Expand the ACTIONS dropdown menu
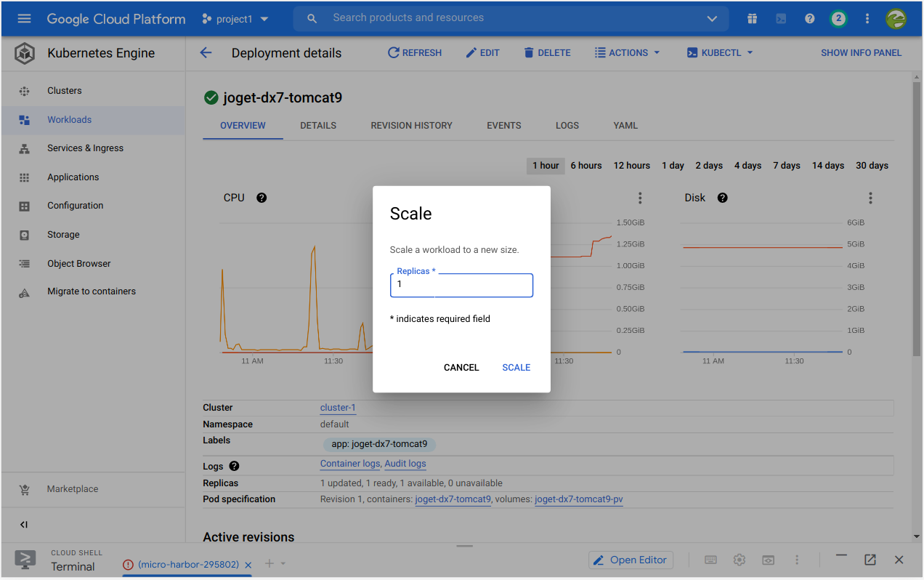The height and width of the screenshot is (580, 924). click(x=627, y=52)
